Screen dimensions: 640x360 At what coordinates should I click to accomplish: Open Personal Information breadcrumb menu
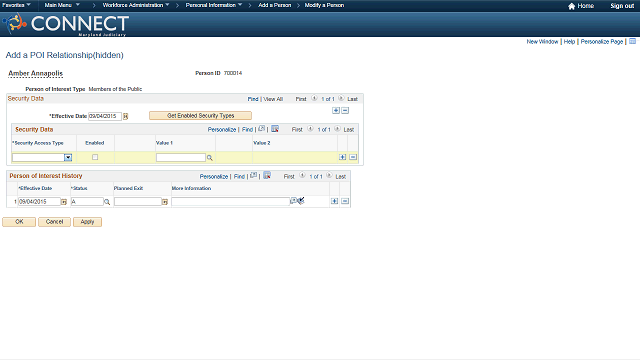[x=214, y=5]
